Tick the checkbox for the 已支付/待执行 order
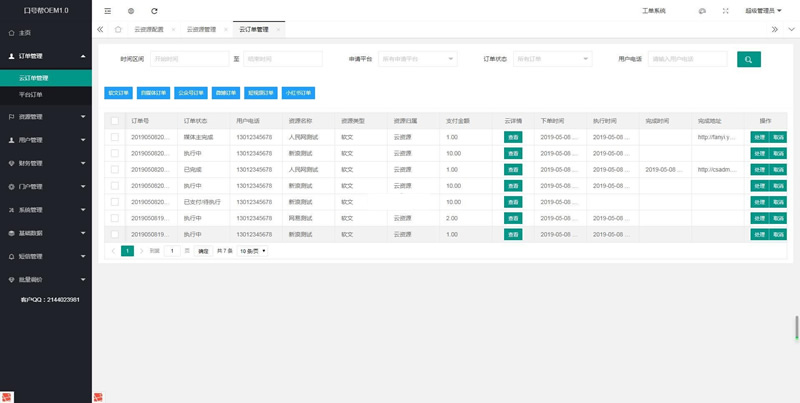Viewport: 800px width, 403px height. tap(115, 202)
